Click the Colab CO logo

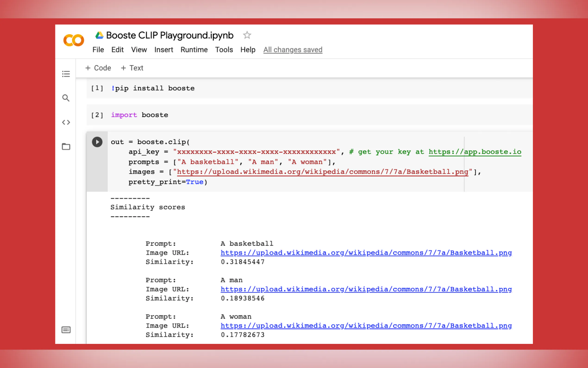(74, 40)
